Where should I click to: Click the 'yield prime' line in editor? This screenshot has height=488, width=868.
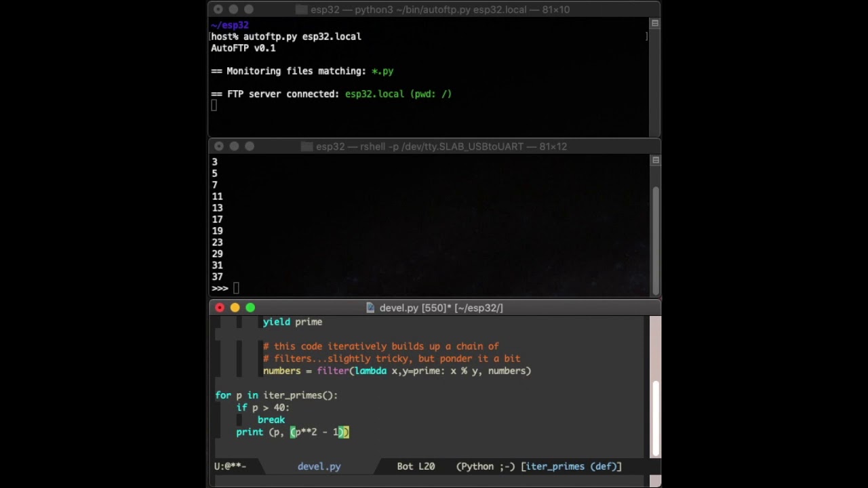[292, 322]
